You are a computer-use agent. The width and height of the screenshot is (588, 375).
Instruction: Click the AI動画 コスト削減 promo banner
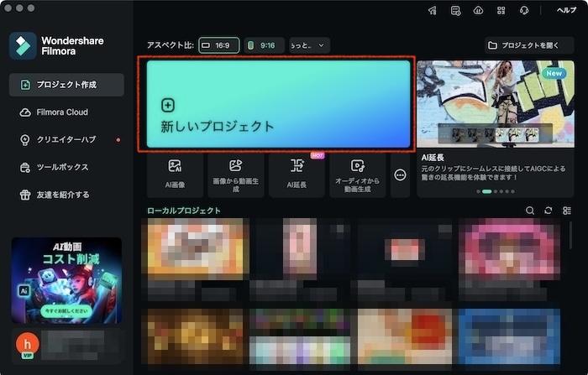click(x=66, y=280)
